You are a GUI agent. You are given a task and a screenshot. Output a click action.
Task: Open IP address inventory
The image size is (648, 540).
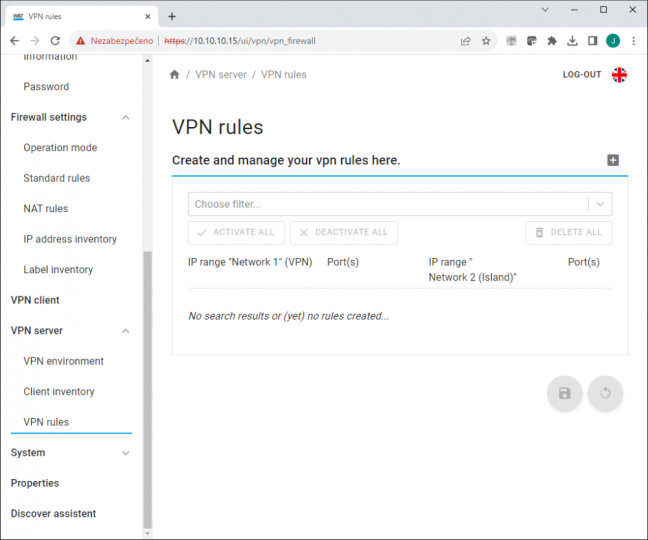(70, 239)
